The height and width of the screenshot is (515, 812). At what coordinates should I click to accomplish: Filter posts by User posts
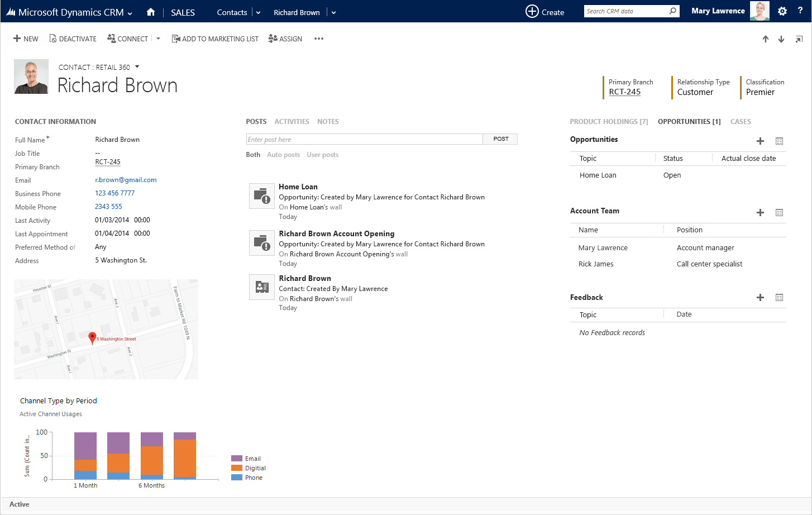point(322,155)
